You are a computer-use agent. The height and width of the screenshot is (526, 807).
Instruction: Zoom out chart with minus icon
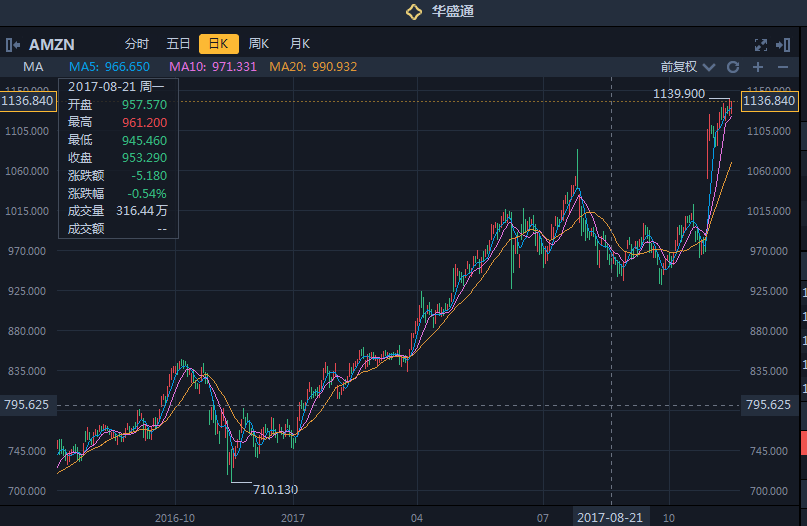(783, 67)
